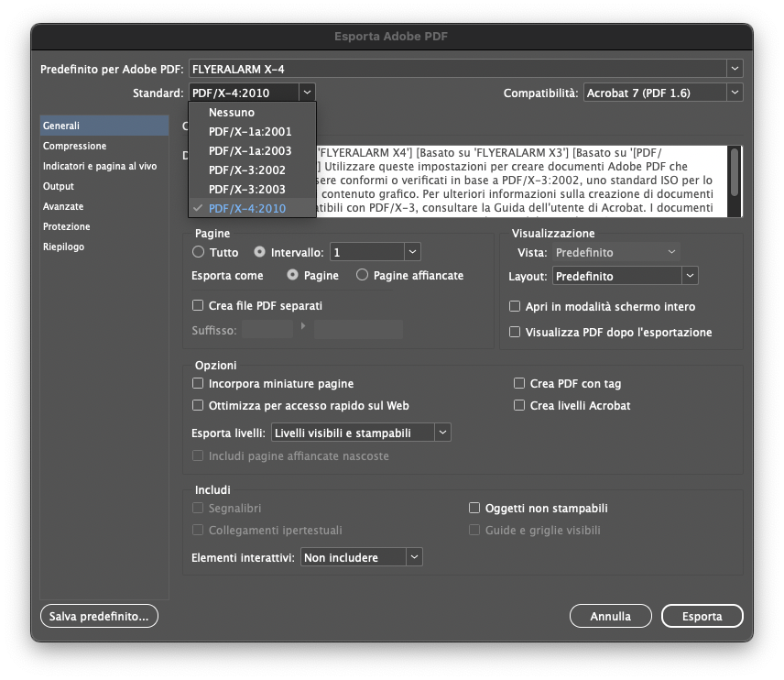
Task: Open the Compressione section
Action: (x=74, y=146)
